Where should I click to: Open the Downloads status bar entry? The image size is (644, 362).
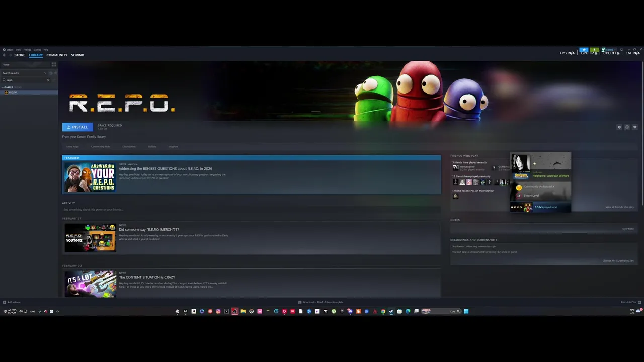coord(320,302)
